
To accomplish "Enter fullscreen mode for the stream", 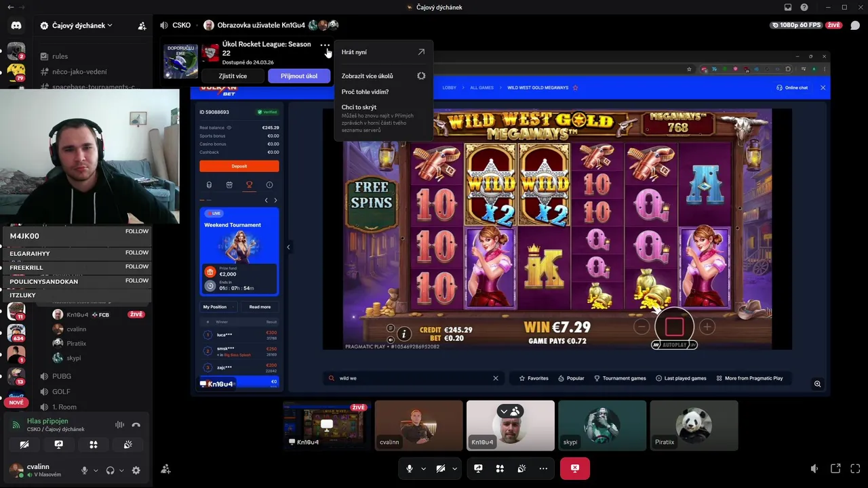I will [x=854, y=468].
